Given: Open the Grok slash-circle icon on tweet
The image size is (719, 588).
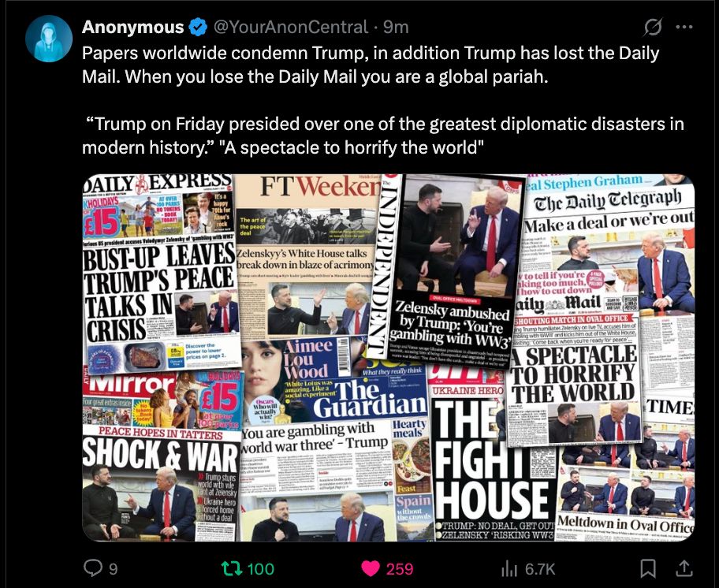Looking at the screenshot, I should [x=653, y=27].
